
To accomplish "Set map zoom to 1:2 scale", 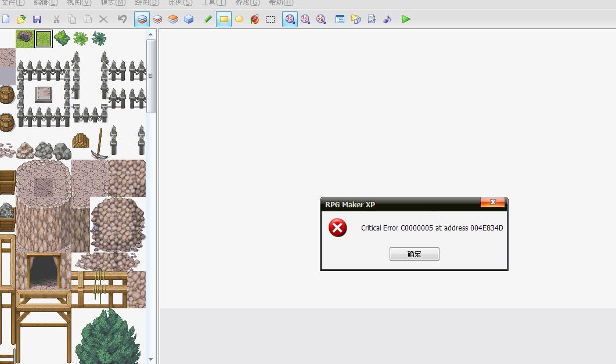I will coord(305,19).
